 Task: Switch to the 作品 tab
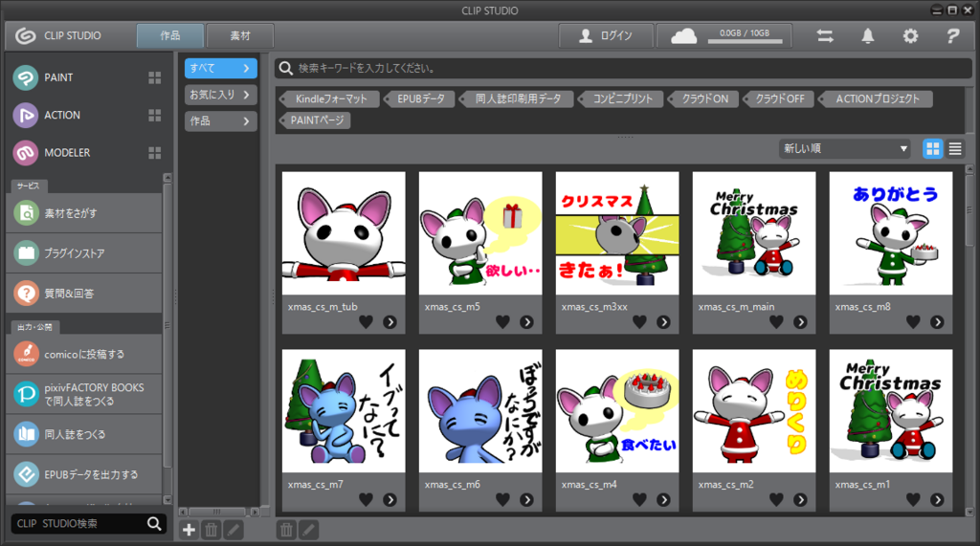170,35
